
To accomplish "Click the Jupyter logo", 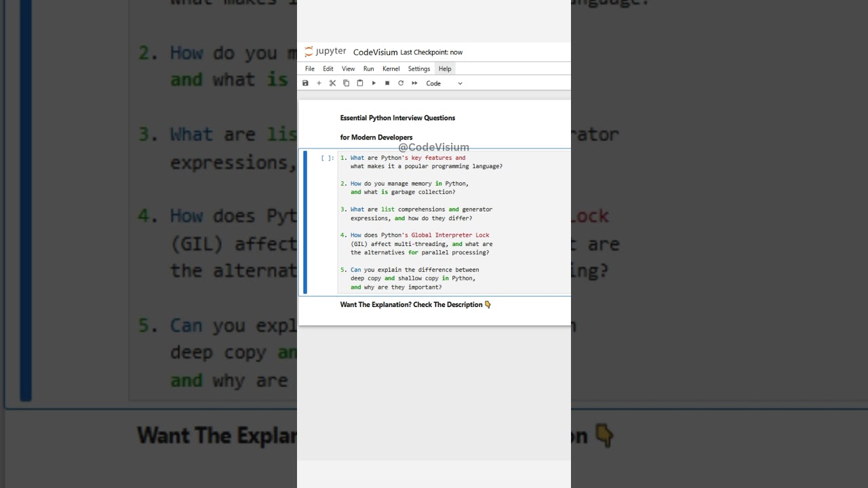I will click(x=325, y=52).
